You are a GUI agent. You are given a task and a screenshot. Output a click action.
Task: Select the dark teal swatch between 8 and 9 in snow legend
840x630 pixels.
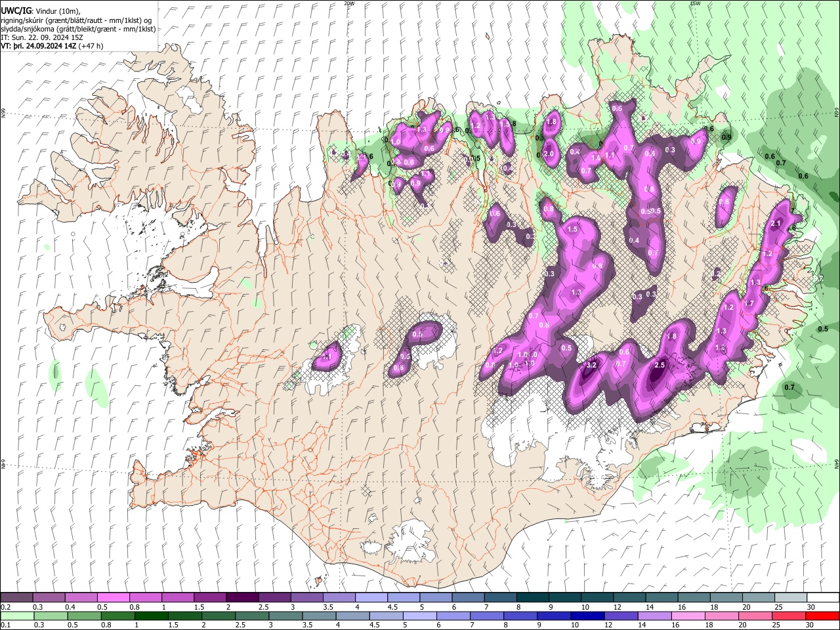[x=532, y=597]
